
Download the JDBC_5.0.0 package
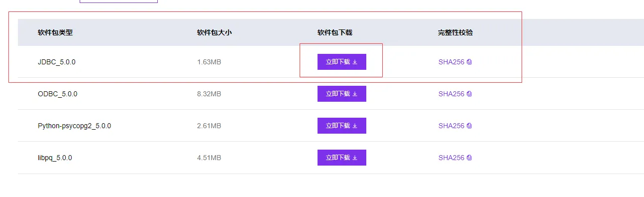pyautogui.click(x=342, y=62)
